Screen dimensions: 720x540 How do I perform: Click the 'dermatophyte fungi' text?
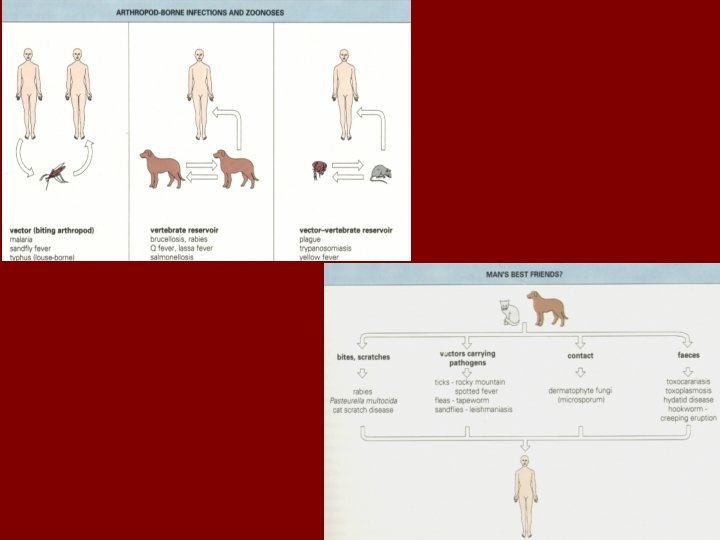click(580, 391)
